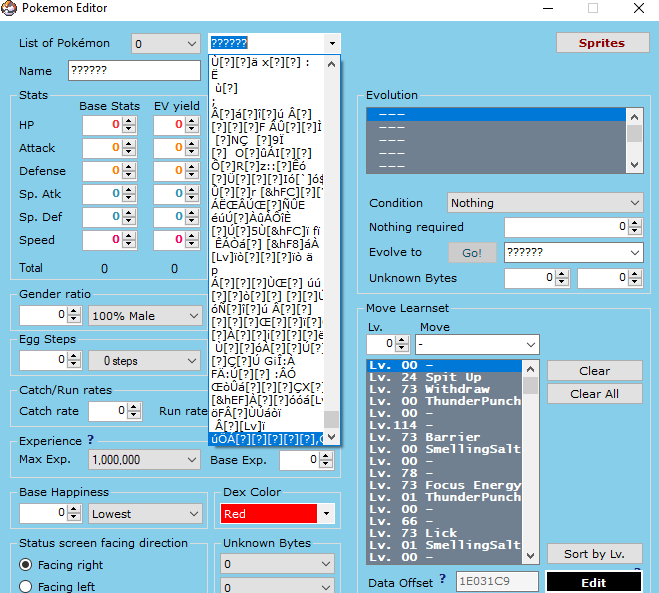
Task: Click the black Edit button
Action: (x=593, y=582)
